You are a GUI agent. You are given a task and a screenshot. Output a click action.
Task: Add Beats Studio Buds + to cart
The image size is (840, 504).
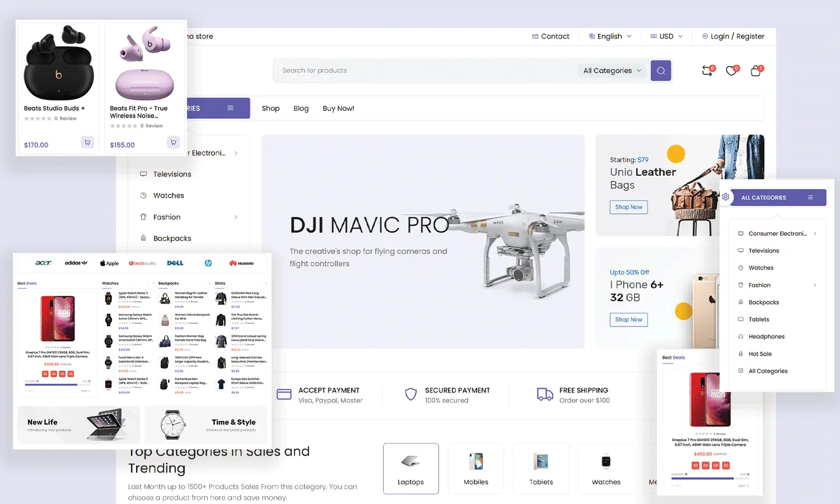click(x=87, y=142)
